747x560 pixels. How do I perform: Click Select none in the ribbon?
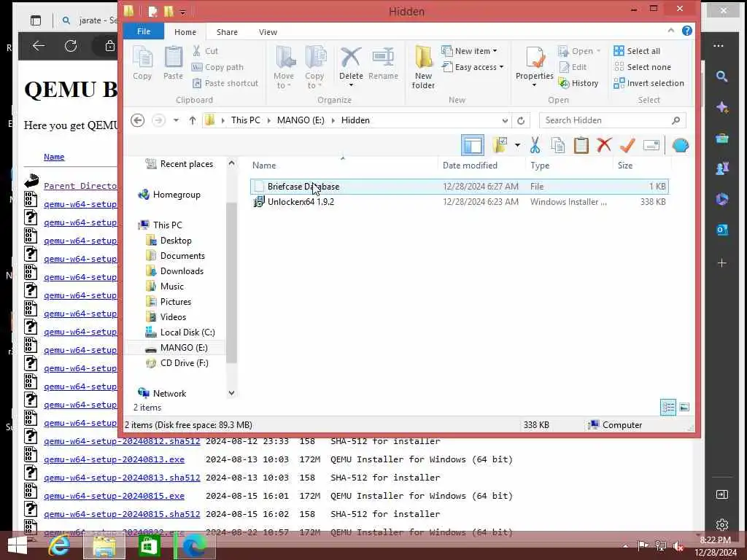[642, 67]
